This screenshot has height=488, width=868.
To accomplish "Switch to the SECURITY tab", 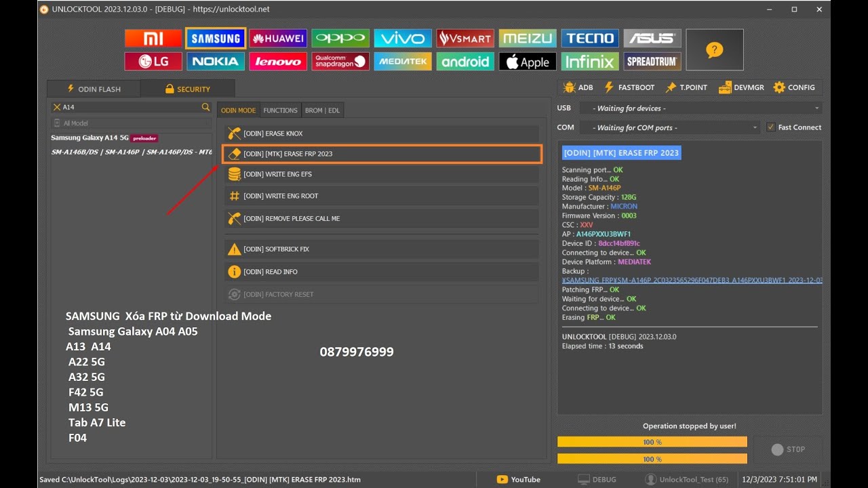I will coord(188,89).
